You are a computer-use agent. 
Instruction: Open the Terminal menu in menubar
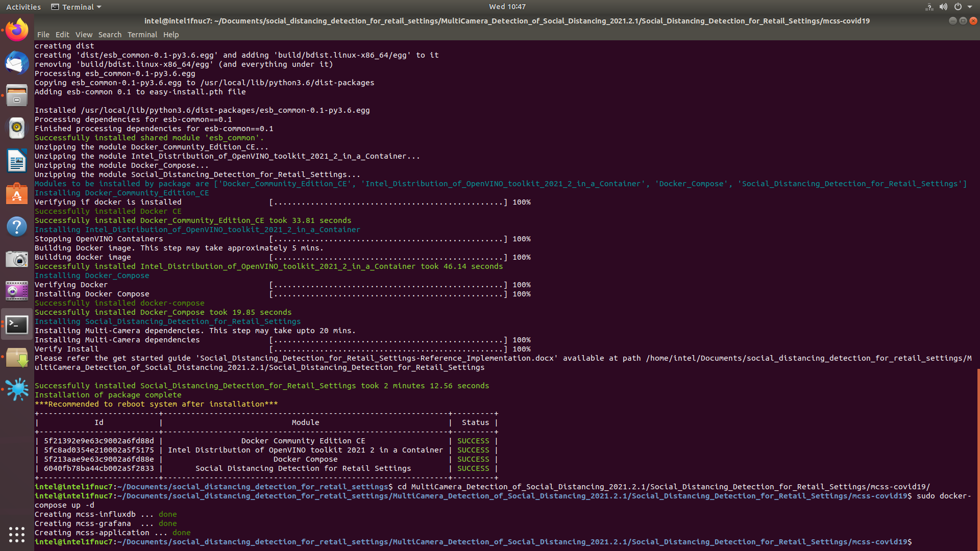point(142,35)
